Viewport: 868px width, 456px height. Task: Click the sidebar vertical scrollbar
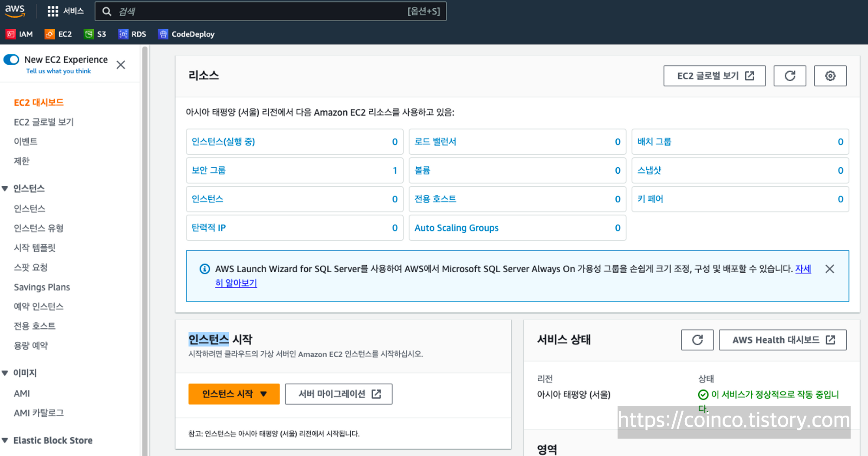point(145,251)
